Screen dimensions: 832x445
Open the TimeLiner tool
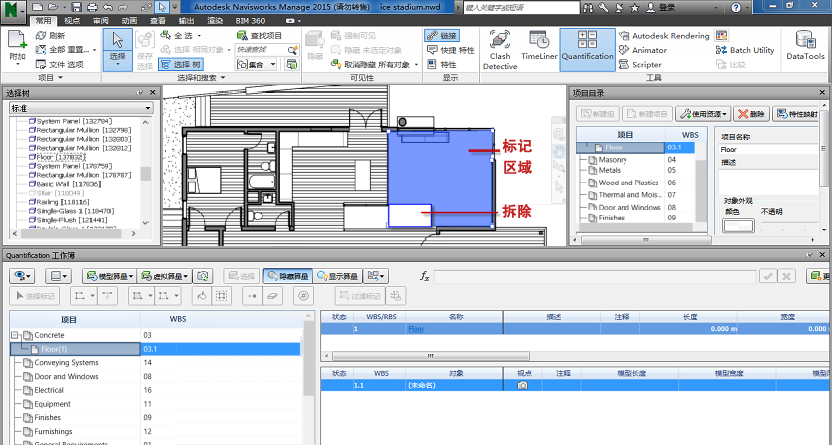tap(539, 46)
